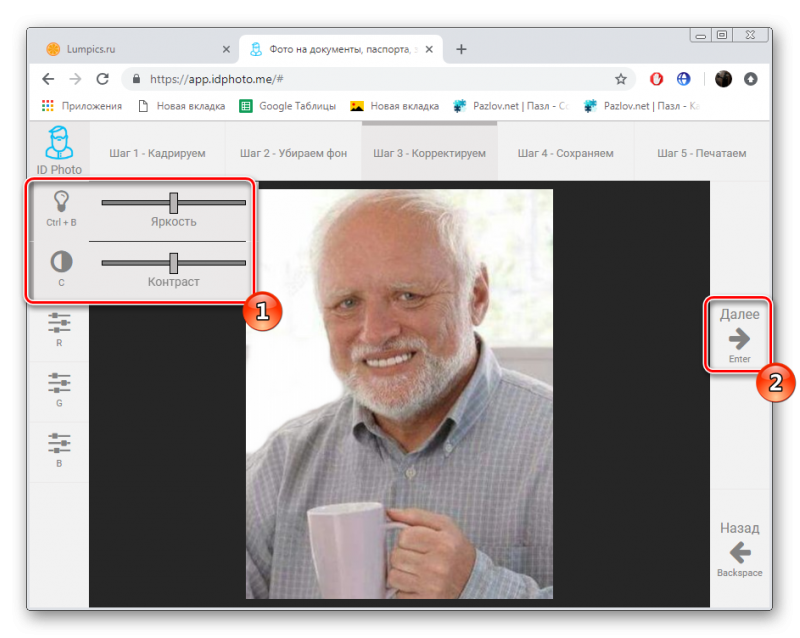This screenshot has width=800, height=638.
Task: Open the Pazlov.net | Пазл - С bookmark
Action: 511,106
